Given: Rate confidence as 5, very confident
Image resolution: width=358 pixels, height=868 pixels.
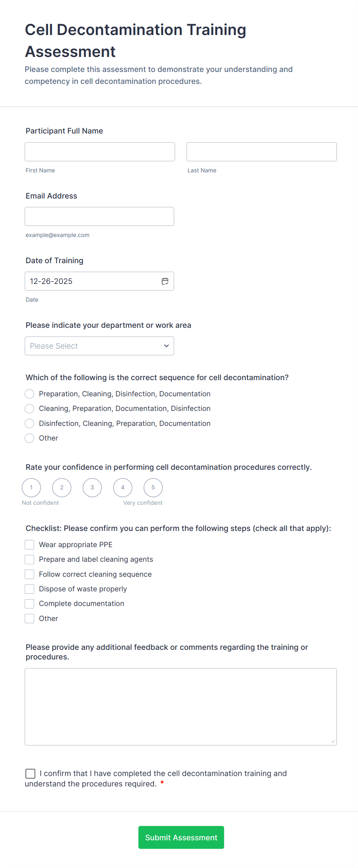Looking at the screenshot, I should 153,487.
